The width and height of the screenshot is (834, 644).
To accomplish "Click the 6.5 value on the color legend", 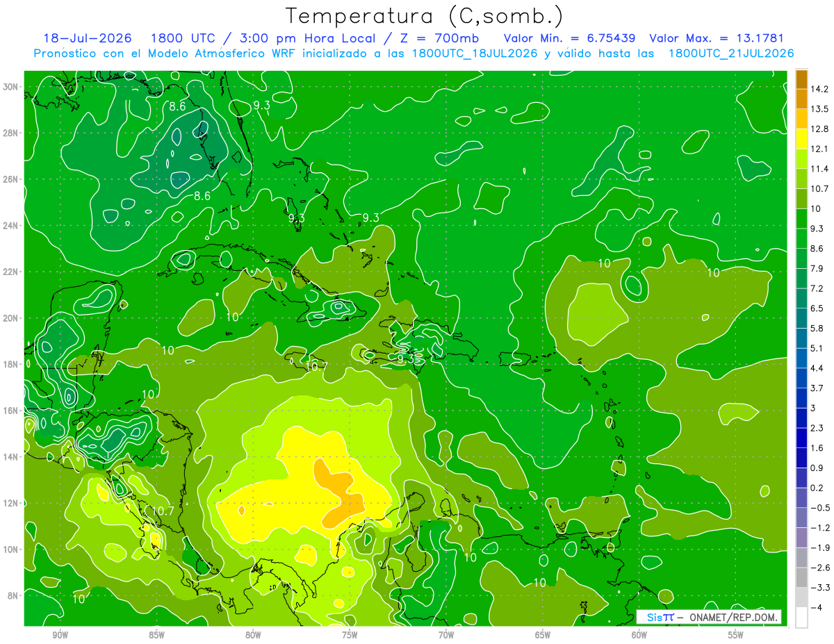I will coord(817,308).
